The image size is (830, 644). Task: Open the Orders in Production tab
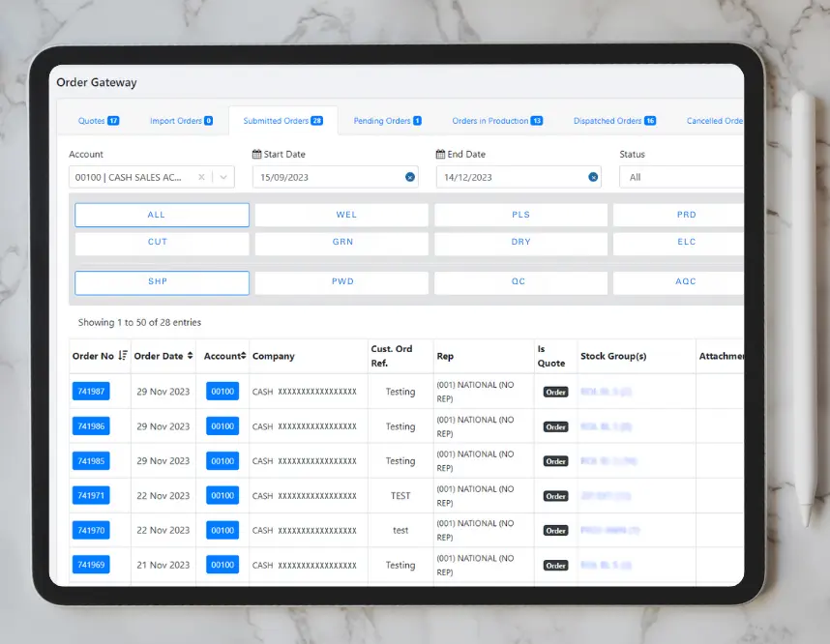coord(492,120)
